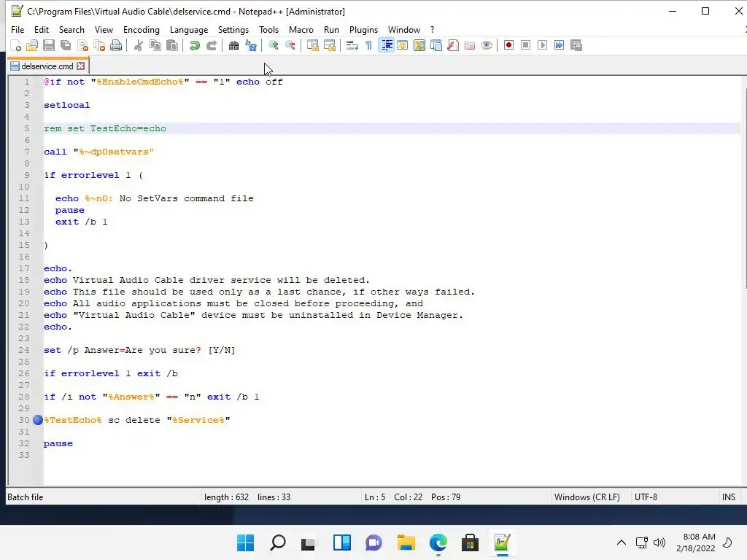747x560 pixels.
Task: Click the Batch file status label
Action: pyautogui.click(x=26, y=497)
